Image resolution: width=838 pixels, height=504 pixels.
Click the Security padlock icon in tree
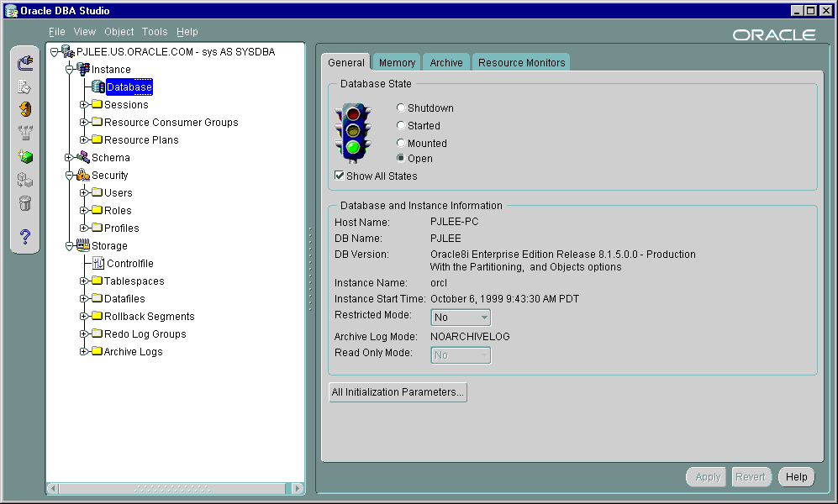(82, 176)
